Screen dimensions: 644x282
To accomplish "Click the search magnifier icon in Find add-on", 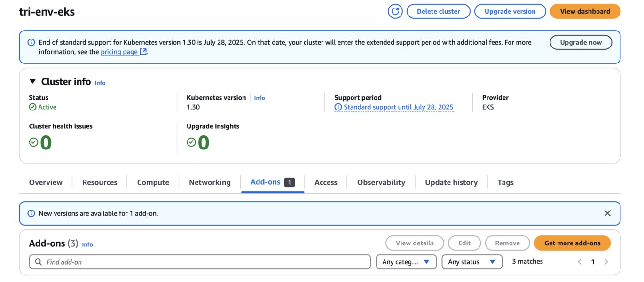I will [x=39, y=262].
